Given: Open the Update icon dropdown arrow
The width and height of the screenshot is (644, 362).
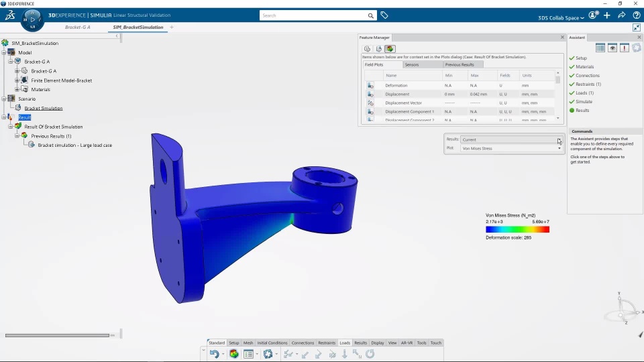Looking at the screenshot, I should (x=276, y=354).
